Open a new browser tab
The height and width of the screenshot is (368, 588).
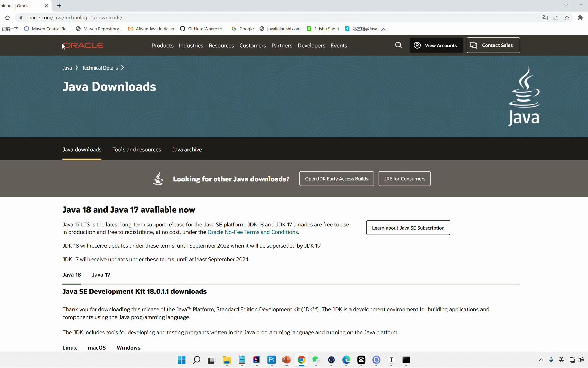pyautogui.click(x=59, y=6)
